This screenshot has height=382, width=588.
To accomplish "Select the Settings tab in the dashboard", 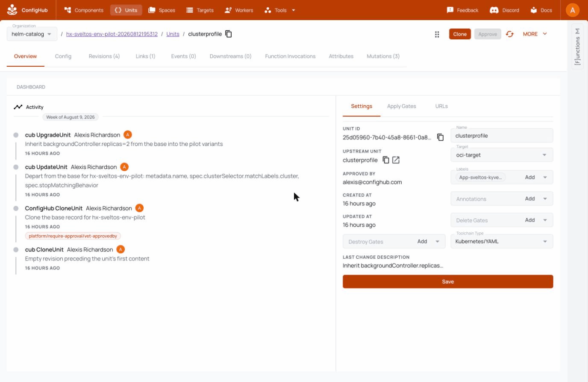I will pos(362,107).
